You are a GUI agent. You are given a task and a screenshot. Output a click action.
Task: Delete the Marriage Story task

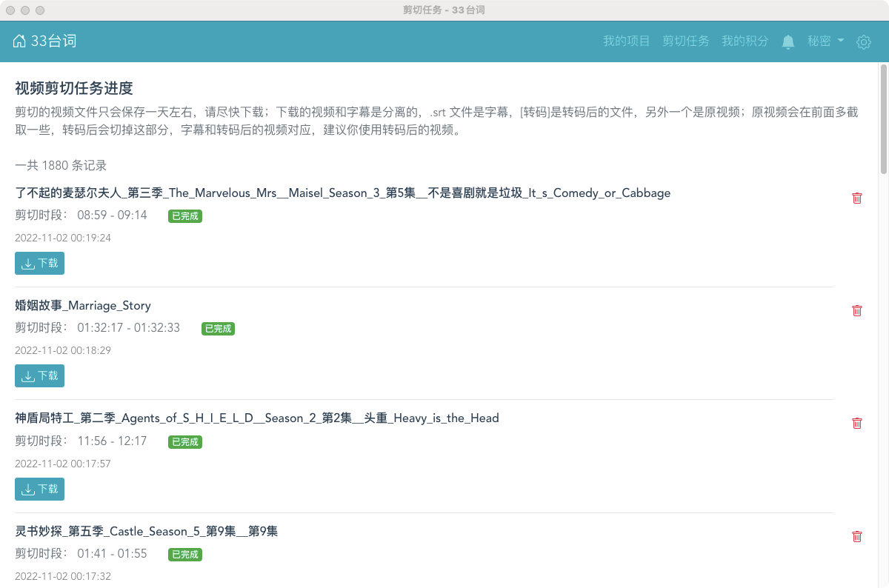tap(857, 310)
